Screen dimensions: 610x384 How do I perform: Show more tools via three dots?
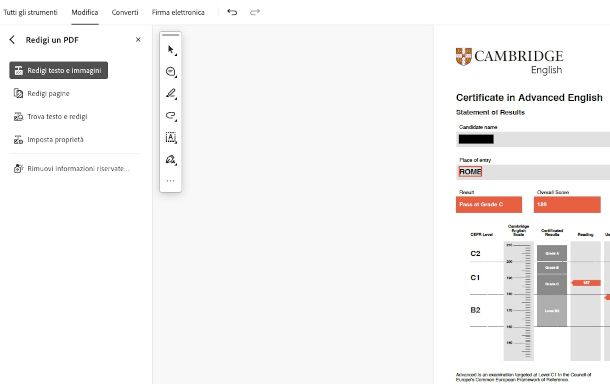(x=170, y=181)
